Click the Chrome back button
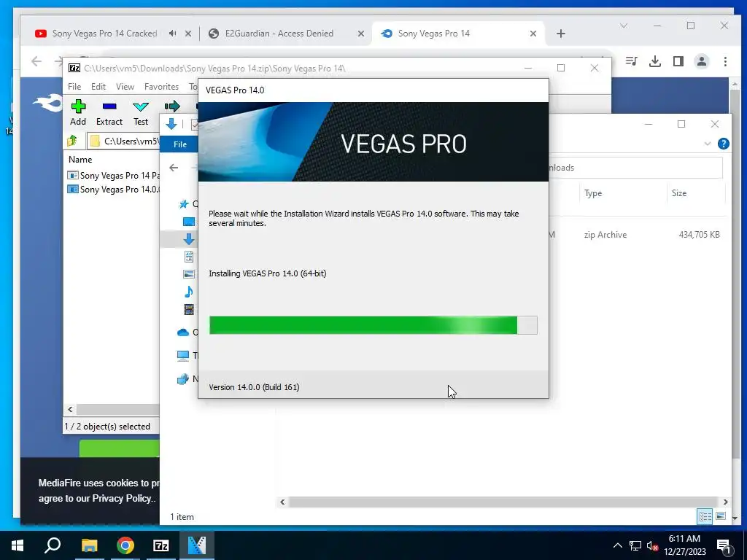The image size is (747, 560). pyautogui.click(x=36, y=61)
